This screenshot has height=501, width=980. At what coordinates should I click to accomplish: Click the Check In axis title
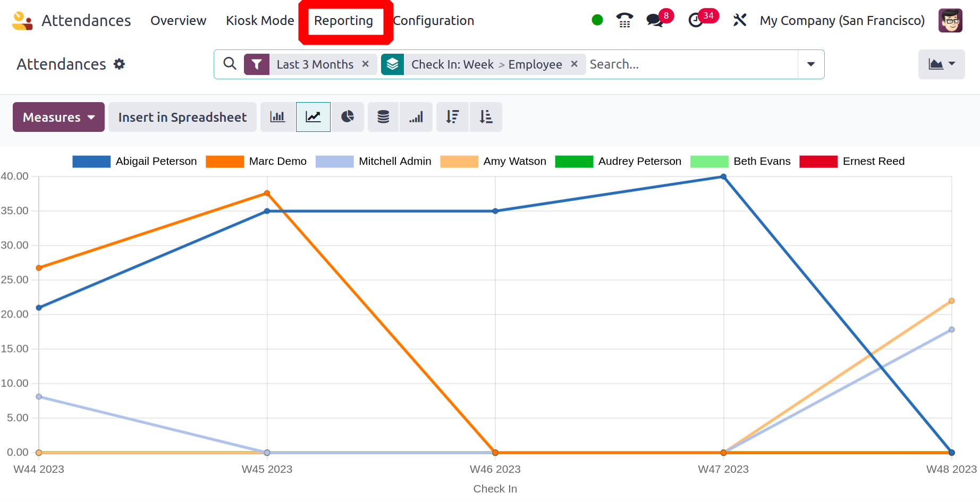495,489
